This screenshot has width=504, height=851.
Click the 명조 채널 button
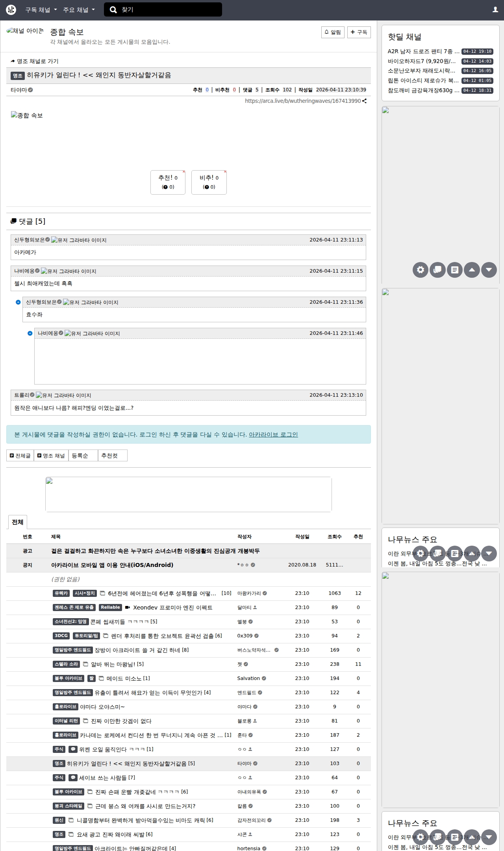tap(51, 455)
